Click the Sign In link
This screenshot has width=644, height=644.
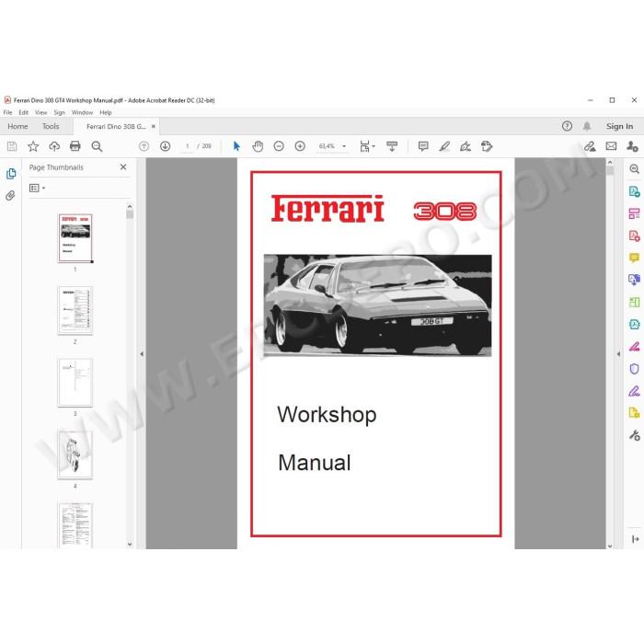click(x=619, y=127)
